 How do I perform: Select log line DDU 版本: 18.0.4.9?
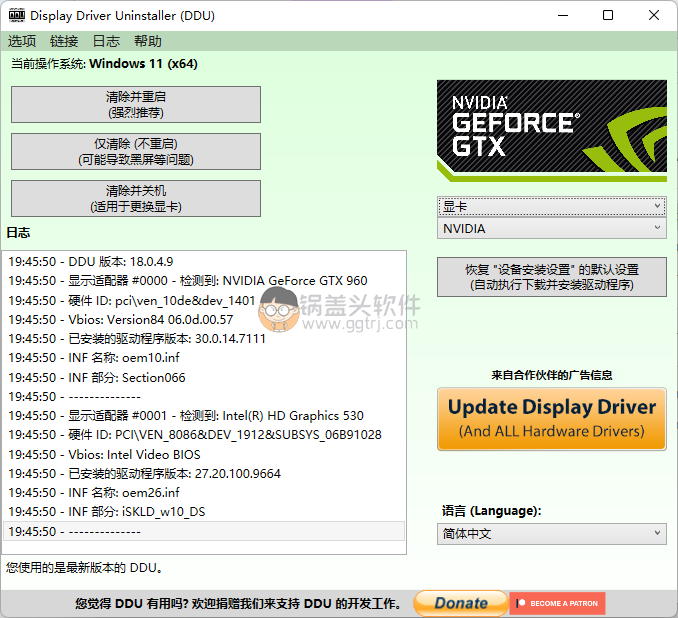pyautogui.click(x=204, y=262)
